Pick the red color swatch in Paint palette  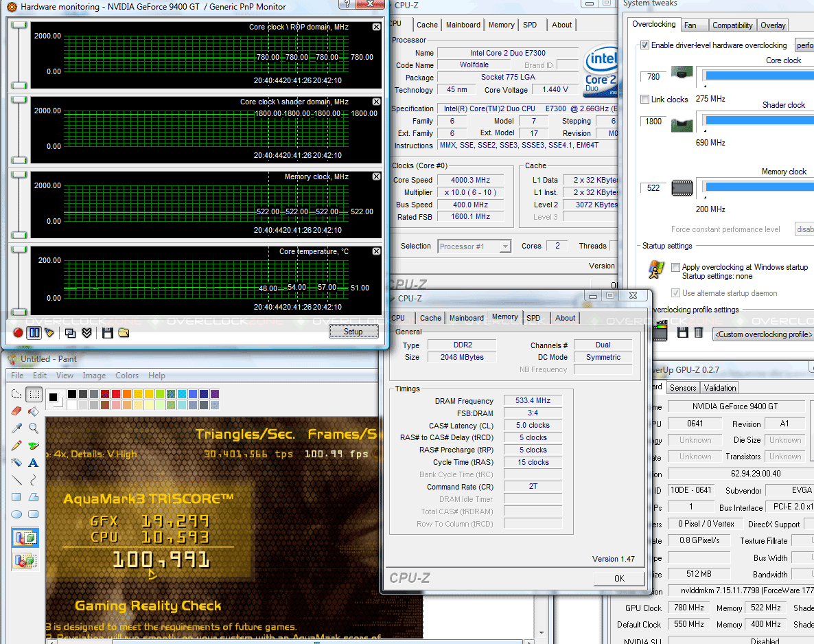[x=116, y=394]
